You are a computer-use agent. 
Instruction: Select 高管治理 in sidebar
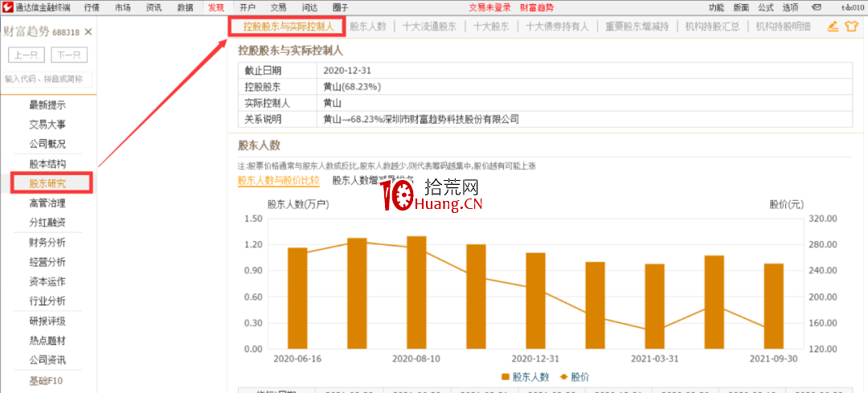47,203
